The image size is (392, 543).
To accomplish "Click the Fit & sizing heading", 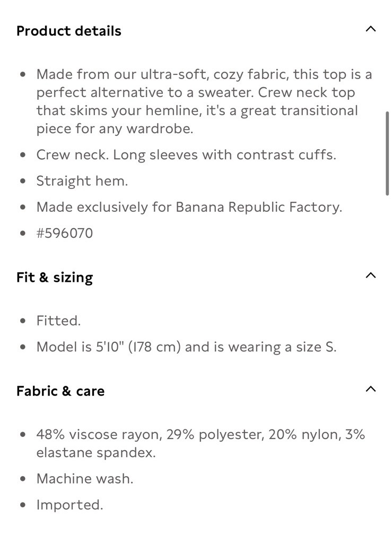I will 55,278.
